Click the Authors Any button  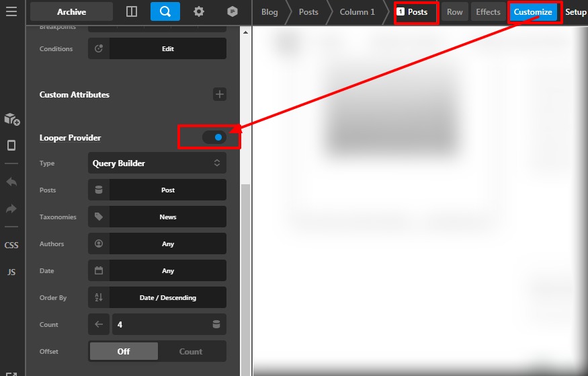[x=167, y=243]
